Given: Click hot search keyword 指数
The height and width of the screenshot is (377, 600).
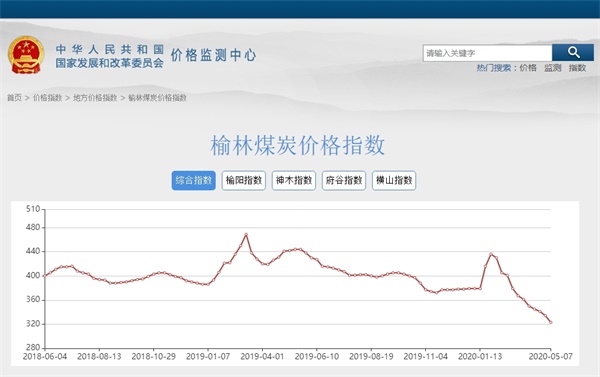Looking at the screenshot, I should tap(577, 68).
